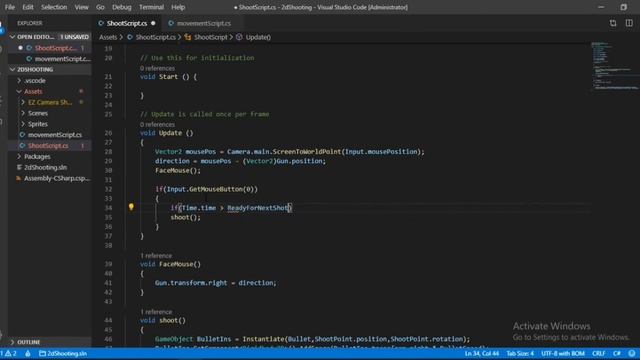Click the UTF-8 with BOM encoding selector
The image size is (640, 360).
563,353
